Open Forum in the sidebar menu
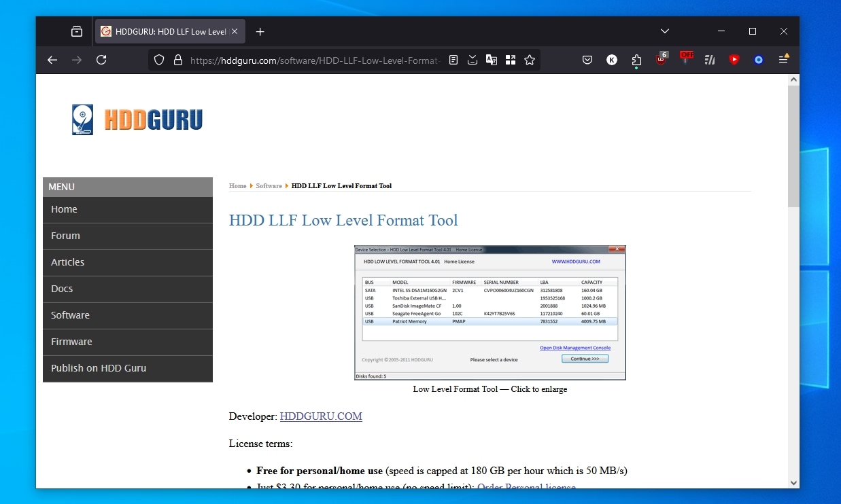This screenshot has height=504, width=841. pos(128,236)
